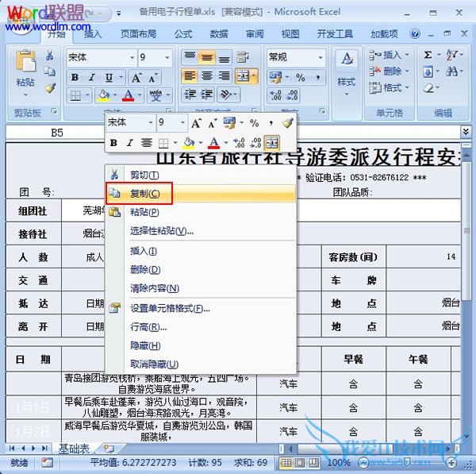
Task: Open the ribbon font name dropdown 宋体
Action: pos(132,57)
